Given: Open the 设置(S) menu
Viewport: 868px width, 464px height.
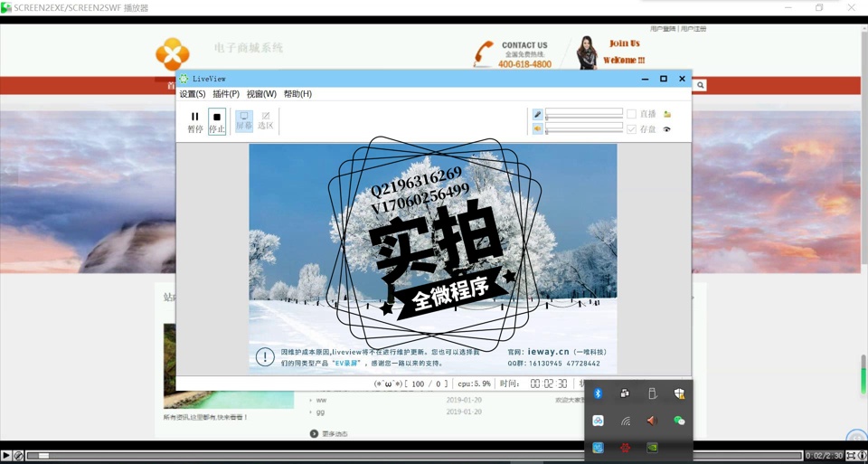Looking at the screenshot, I should 192,94.
